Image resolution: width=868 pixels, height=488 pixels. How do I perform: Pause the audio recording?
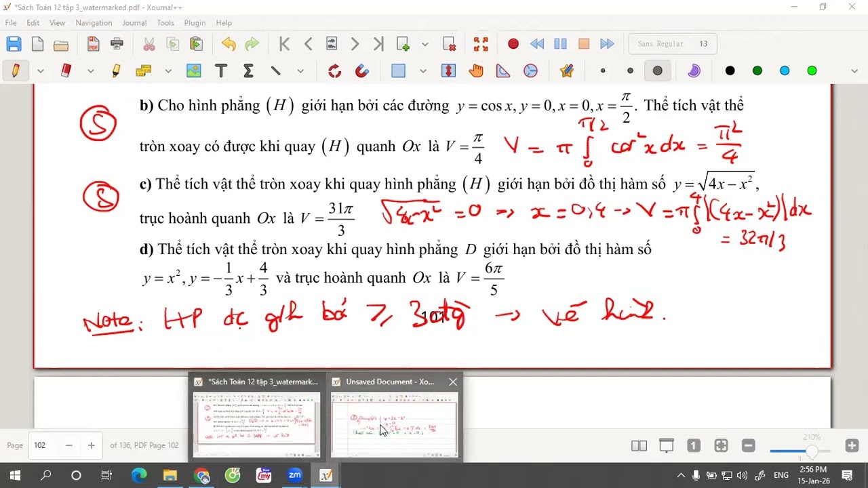560,44
